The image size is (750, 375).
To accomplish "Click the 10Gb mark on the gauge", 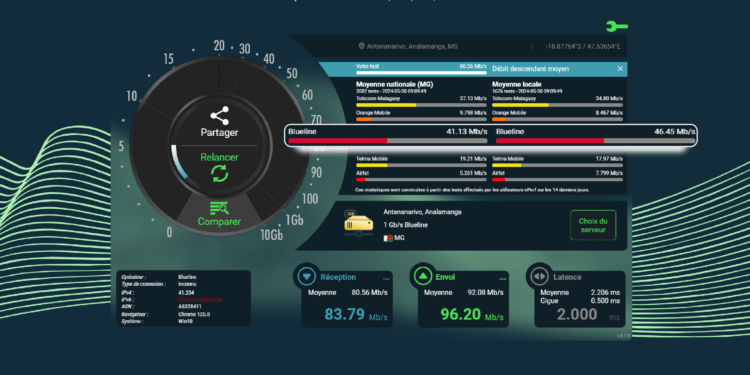I will (x=271, y=235).
